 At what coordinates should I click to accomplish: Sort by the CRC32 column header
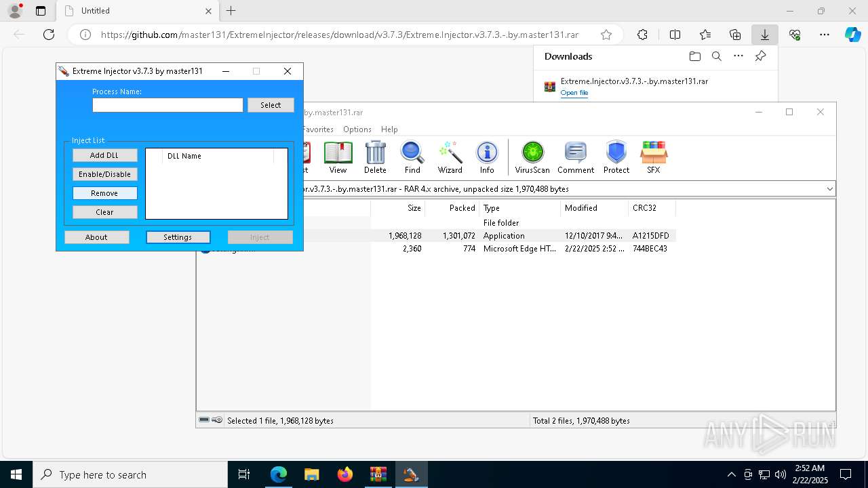coord(652,208)
